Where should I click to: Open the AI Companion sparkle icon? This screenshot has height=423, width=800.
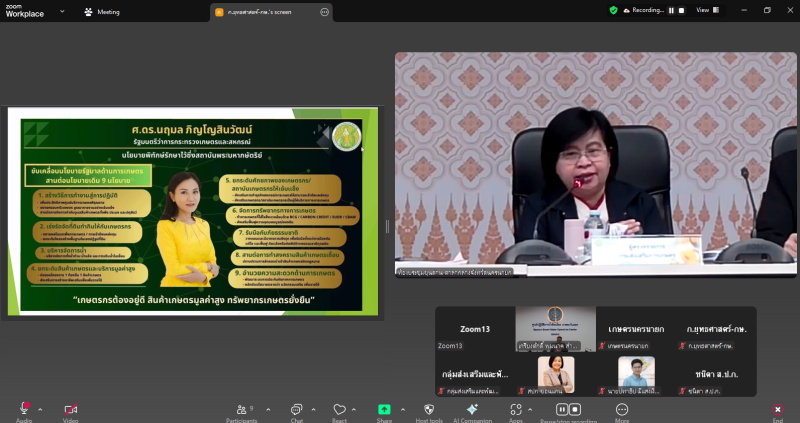point(472,409)
